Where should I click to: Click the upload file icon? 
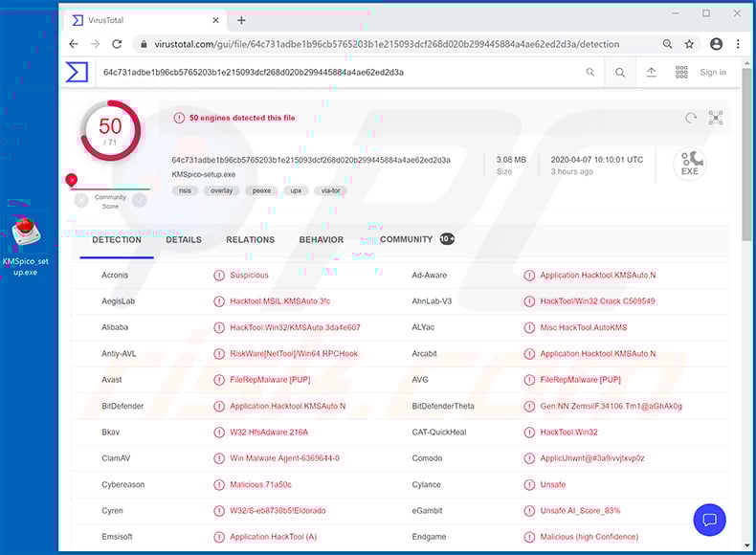[x=652, y=73]
